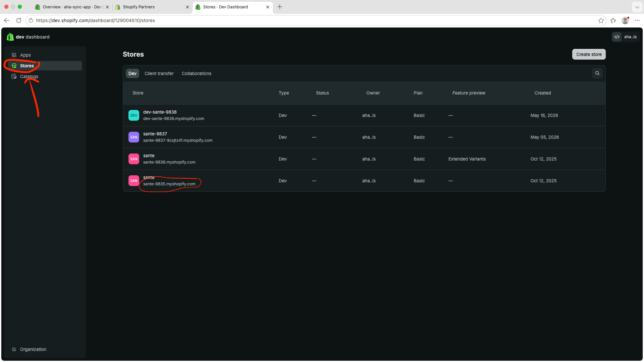
Task: Click the Feature preview column header
Action: point(469,93)
